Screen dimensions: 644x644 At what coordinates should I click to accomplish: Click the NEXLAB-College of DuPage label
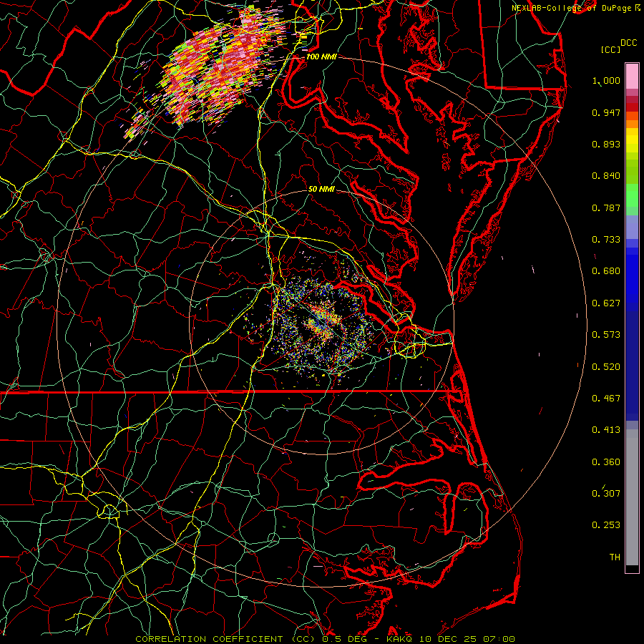pyautogui.click(x=572, y=8)
